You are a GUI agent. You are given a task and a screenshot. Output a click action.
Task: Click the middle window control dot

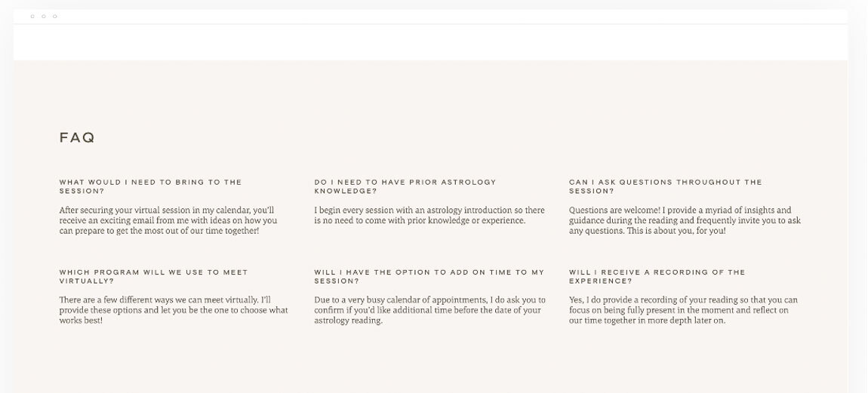43,16
